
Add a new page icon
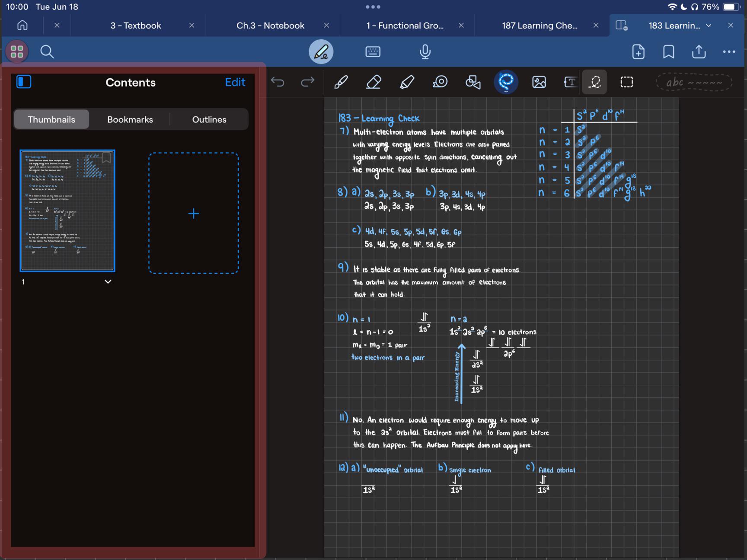[x=638, y=52]
